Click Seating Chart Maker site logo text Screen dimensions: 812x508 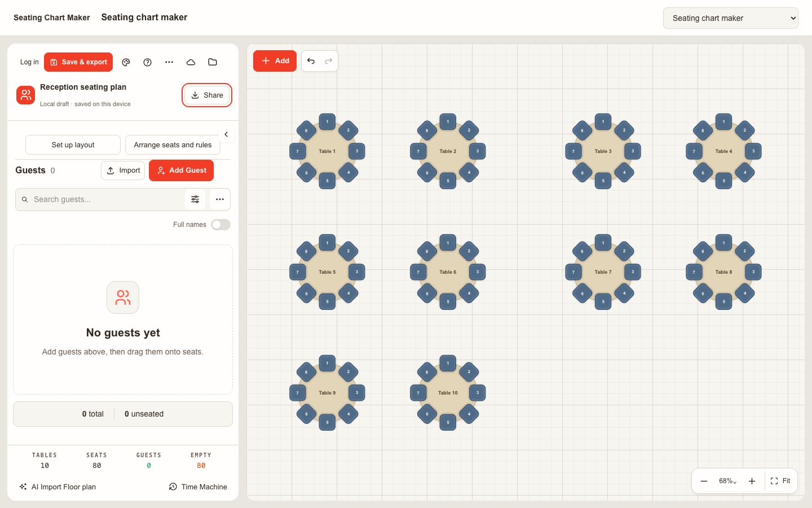(x=52, y=17)
